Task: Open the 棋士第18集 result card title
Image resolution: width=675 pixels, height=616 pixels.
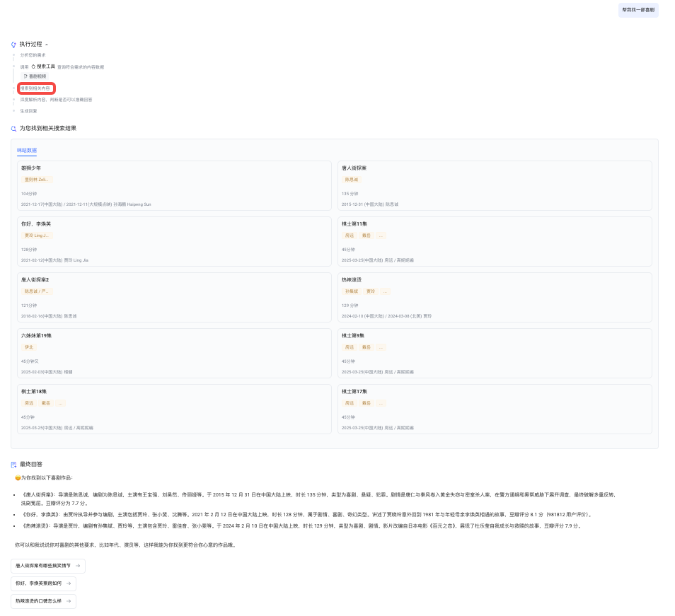Action: pyautogui.click(x=34, y=392)
